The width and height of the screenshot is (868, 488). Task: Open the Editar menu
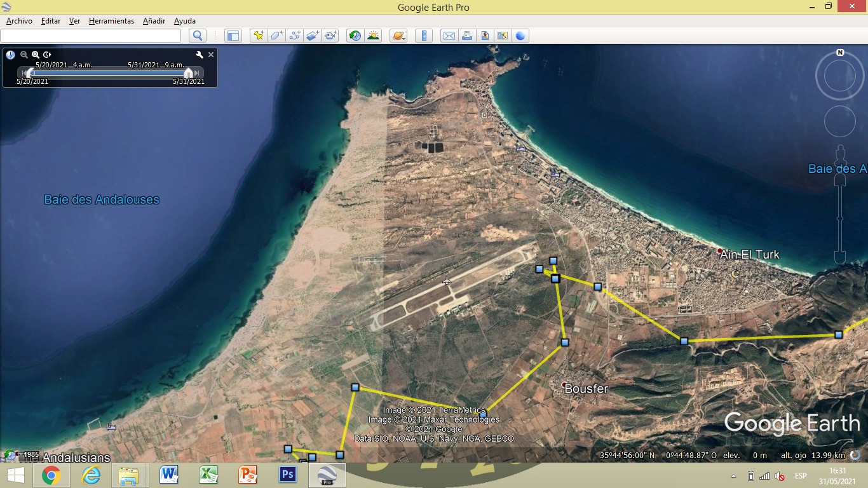click(x=51, y=21)
